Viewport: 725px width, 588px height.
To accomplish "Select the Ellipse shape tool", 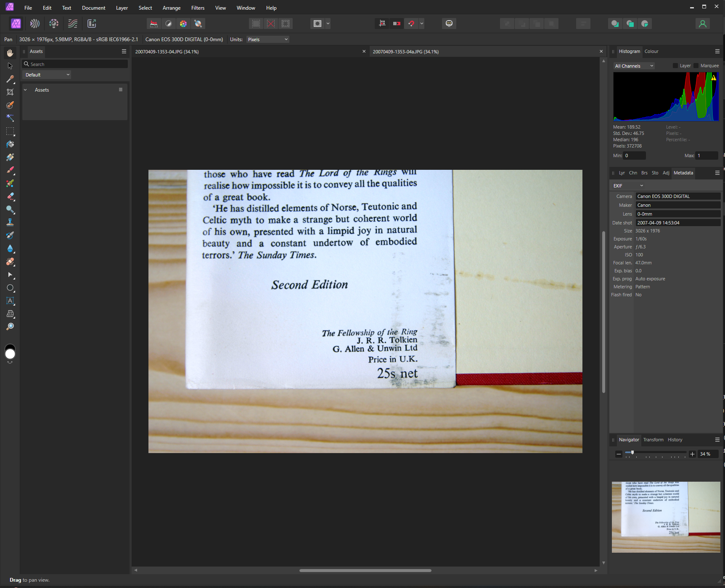I will [x=10, y=288].
